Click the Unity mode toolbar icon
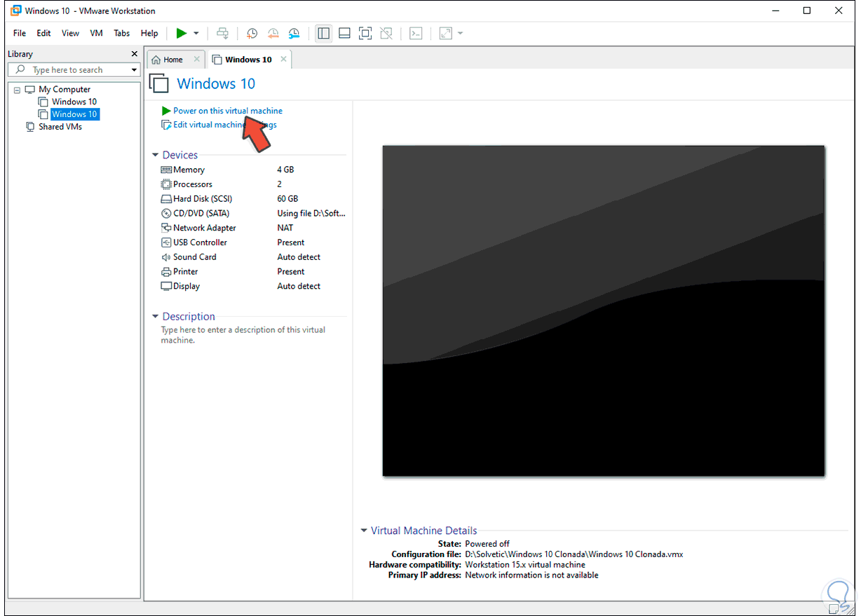The width and height of the screenshot is (861, 616). point(386,33)
